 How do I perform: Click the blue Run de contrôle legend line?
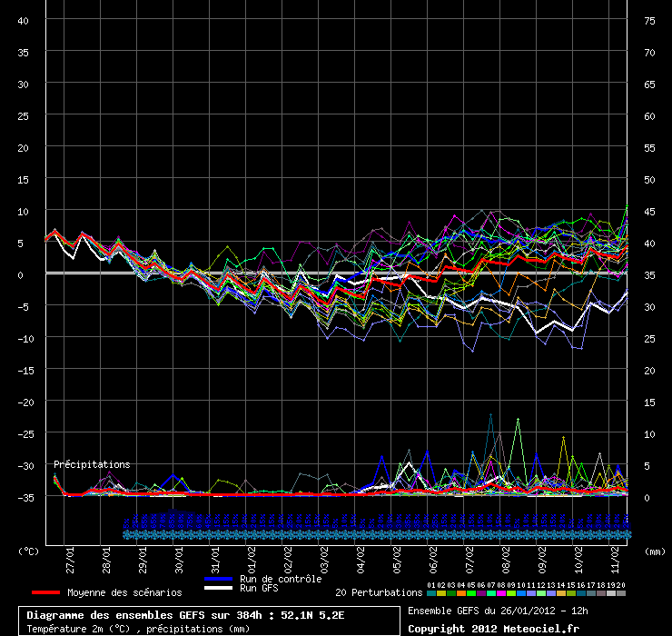point(219,579)
